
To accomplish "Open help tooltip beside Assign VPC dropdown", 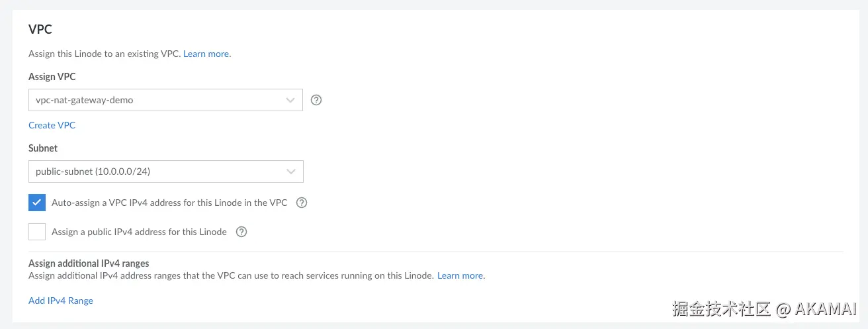I will point(316,101).
